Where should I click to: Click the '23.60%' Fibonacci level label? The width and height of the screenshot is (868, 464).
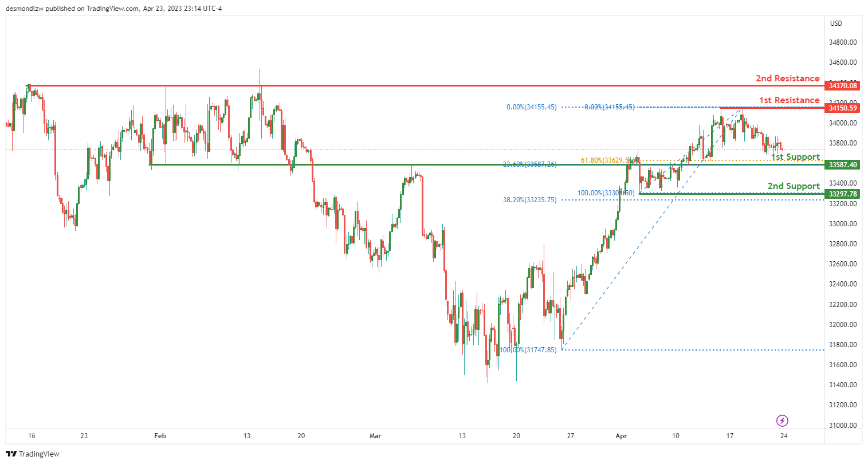[x=530, y=164]
